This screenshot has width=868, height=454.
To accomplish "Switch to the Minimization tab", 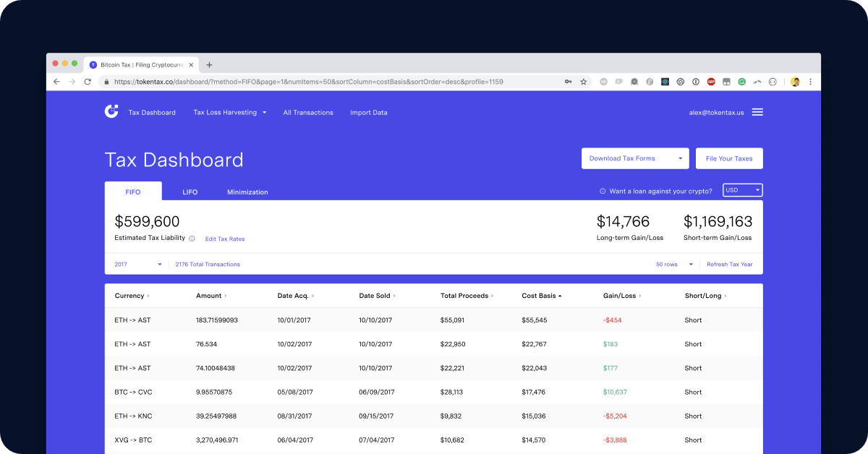I will 247,192.
